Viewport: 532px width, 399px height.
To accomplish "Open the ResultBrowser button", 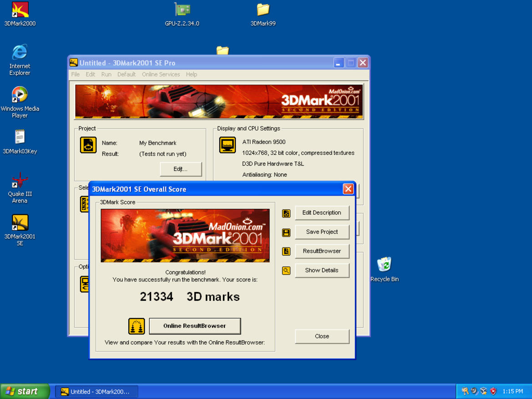I will [322, 251].
